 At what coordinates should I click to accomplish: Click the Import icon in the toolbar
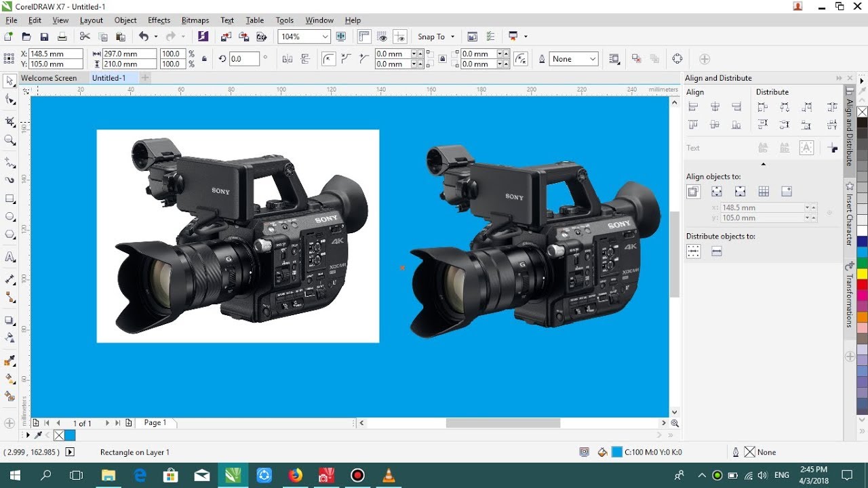pos(226,37)
